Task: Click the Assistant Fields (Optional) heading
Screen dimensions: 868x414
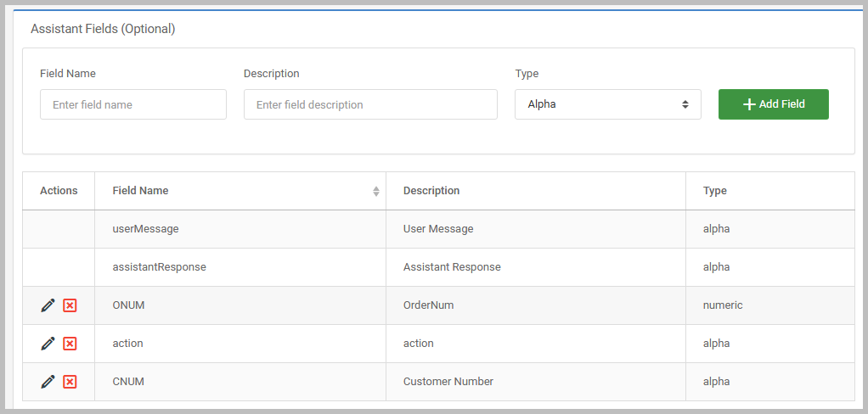Action: tap(103, 29)
